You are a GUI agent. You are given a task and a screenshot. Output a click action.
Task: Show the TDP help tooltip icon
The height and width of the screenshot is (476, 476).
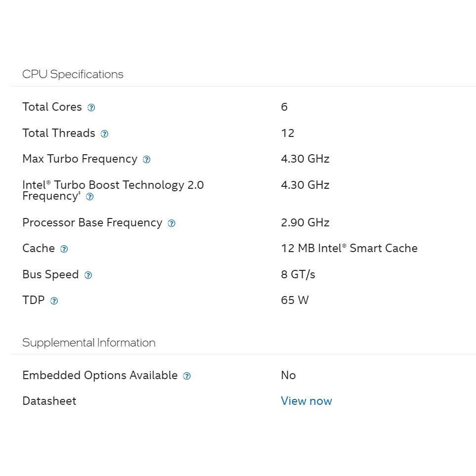click(54, 301)
